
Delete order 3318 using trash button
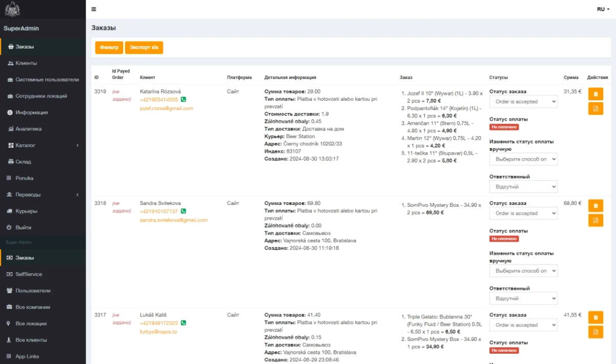595,205
